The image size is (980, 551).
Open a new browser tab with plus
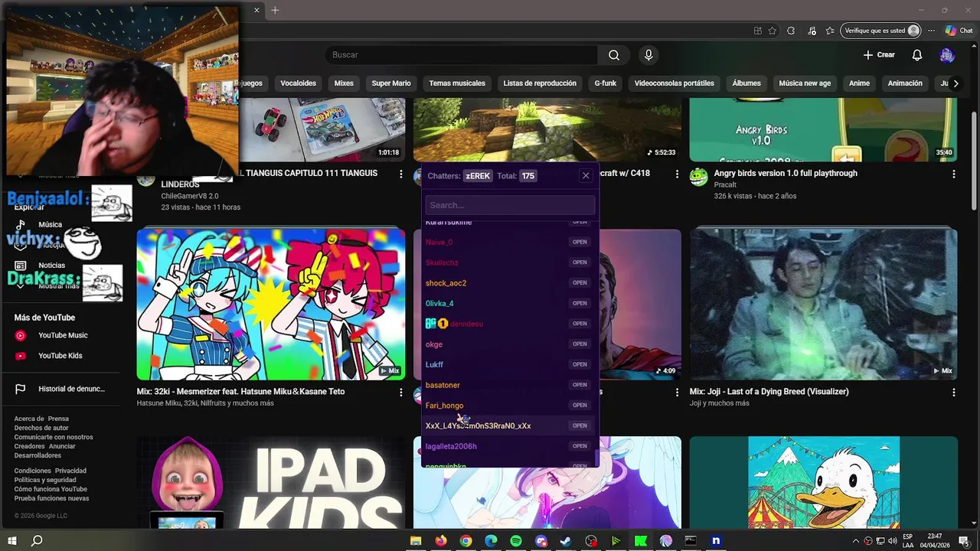[x=275, y=10]
